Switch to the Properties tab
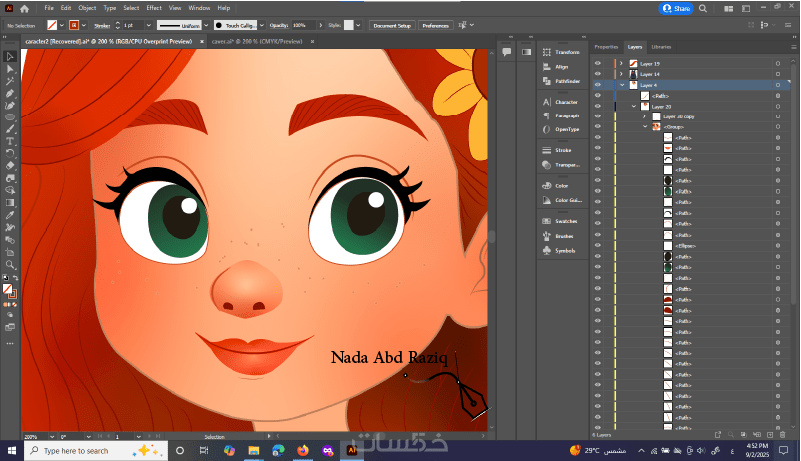Viewport: 801px width, 461px height. click(x=606, y=47)
